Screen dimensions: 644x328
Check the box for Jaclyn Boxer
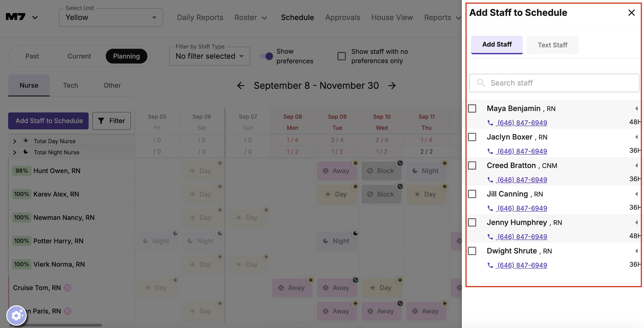click(472, 137)
